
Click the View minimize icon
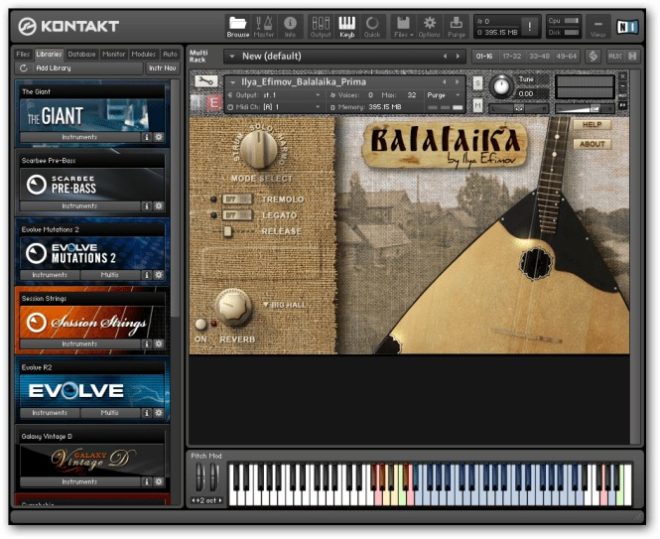pyautogui.click(x=598, y=27)
